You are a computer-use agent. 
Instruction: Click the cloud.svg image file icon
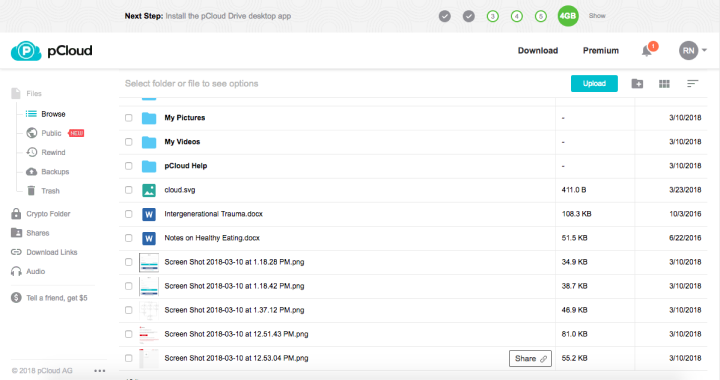click(149, 190)
